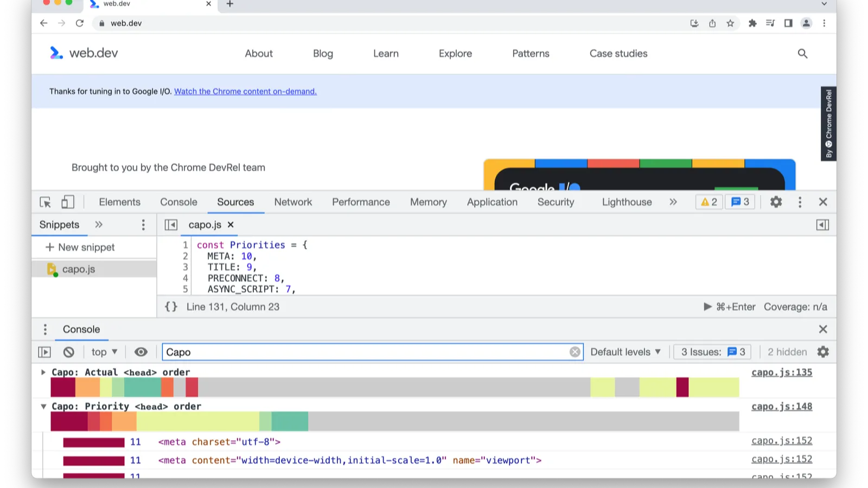Open the 3 Issues button in console
This screenshot has height=488, width=868.
coord(713,352)
